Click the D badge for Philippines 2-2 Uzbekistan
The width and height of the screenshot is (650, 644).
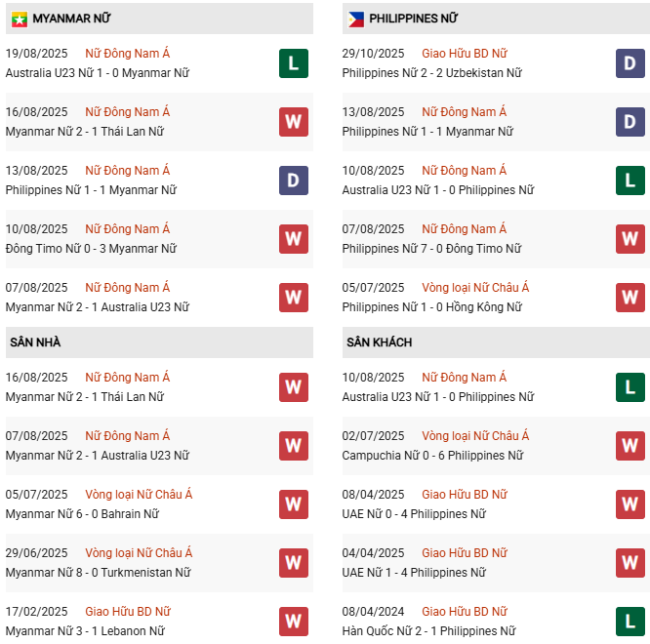coord(630,63)
